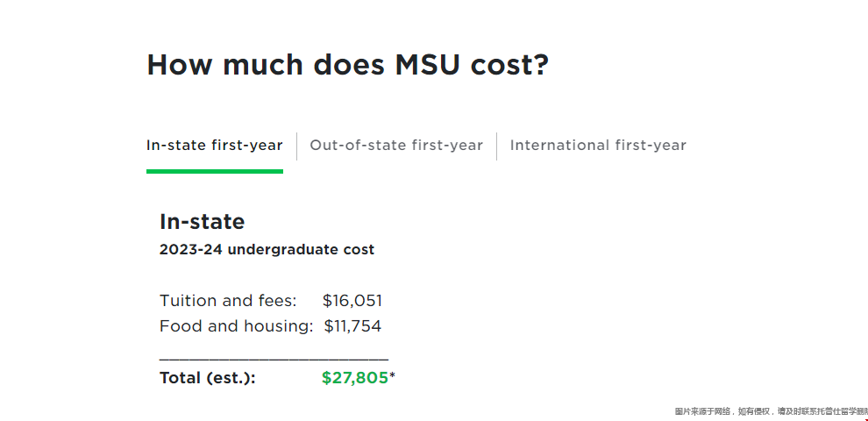Click the green $27,805 total amount
Viewport: 868px width, 421px height.
tap(355, 378)
